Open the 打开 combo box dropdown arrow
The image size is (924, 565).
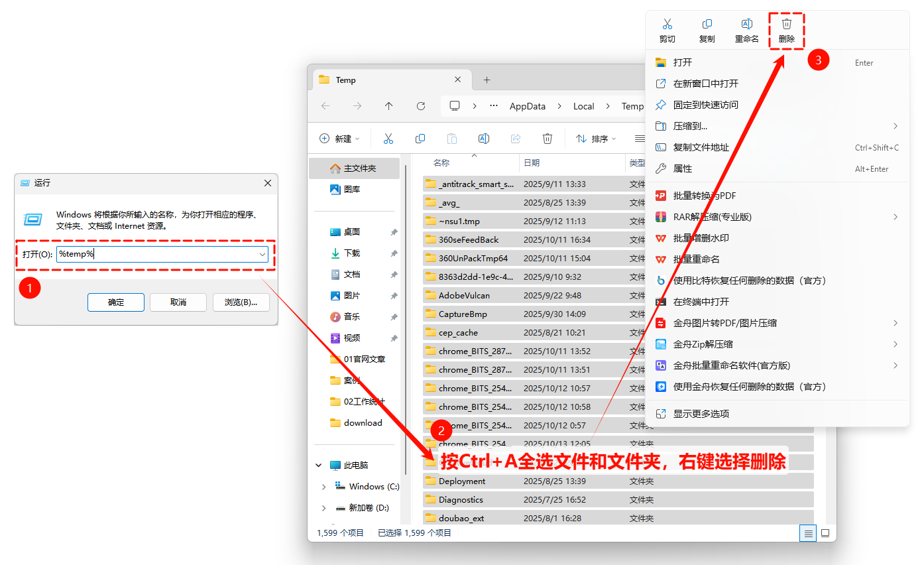point(262,254)
